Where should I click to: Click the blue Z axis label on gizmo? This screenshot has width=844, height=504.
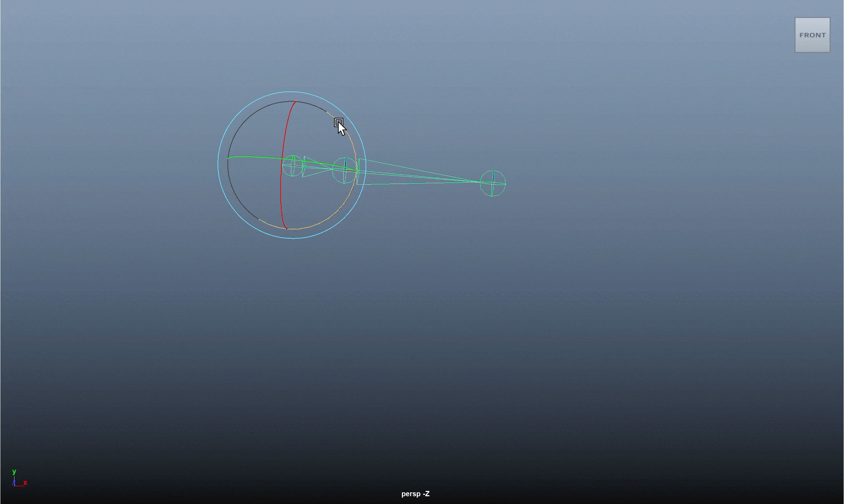13,482
